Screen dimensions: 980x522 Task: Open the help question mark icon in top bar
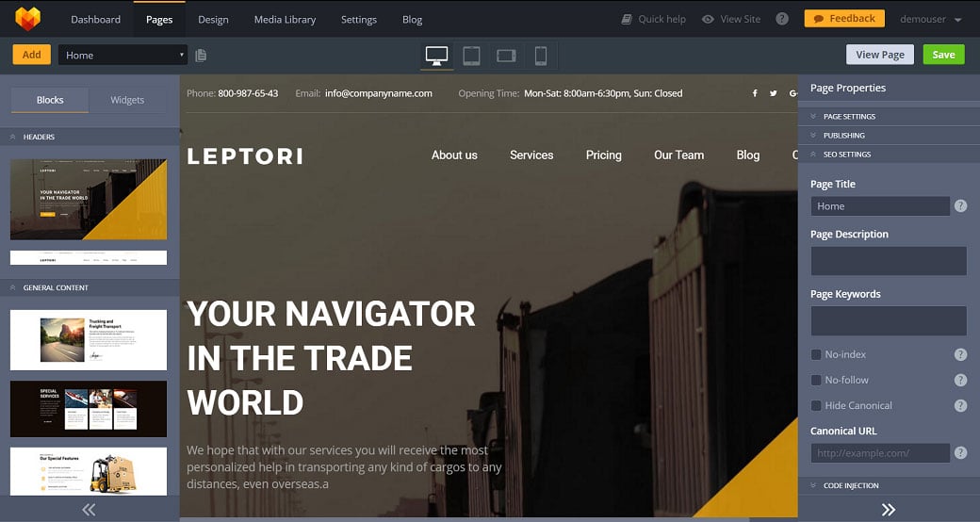coord(781,19)
